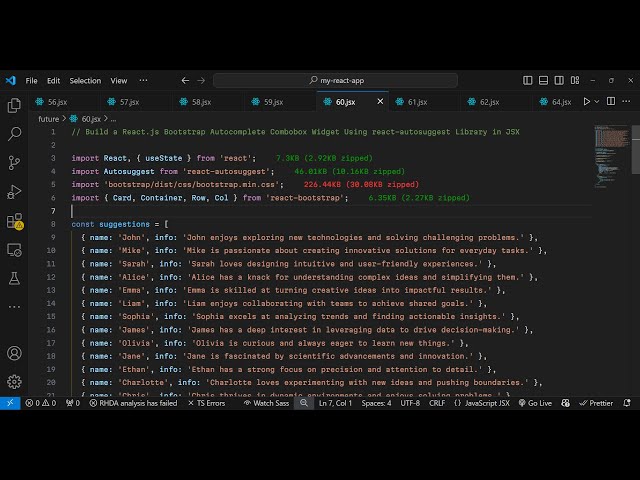Open the Testing flask icon
Viewport: 640px width, 480px height.
click(x=14, y=277)
